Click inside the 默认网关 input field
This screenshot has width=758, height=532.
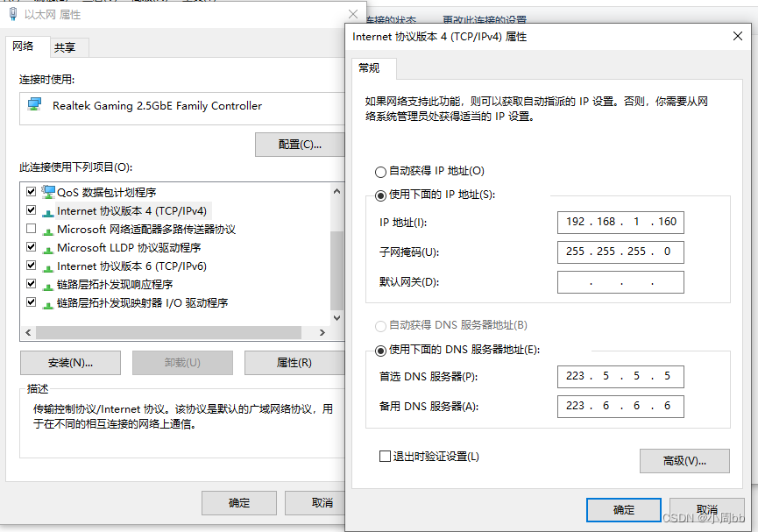click(x=620, y=281)
